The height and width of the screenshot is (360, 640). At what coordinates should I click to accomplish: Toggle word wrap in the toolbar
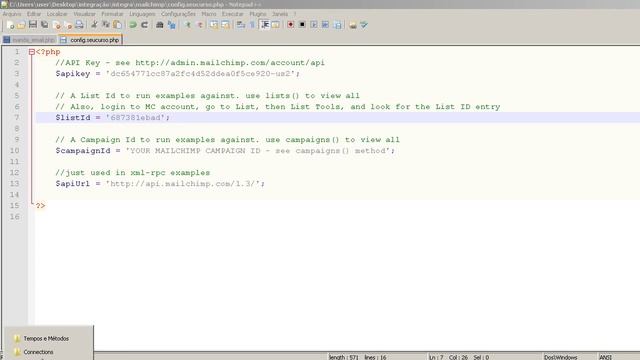pyautogui.click(x=241, y=25)
